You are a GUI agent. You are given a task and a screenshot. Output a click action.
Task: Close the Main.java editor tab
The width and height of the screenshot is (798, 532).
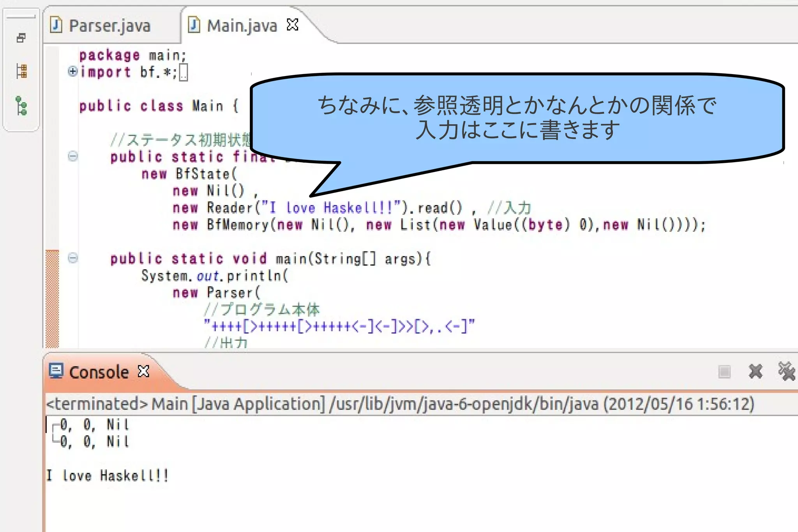[292, 25]
